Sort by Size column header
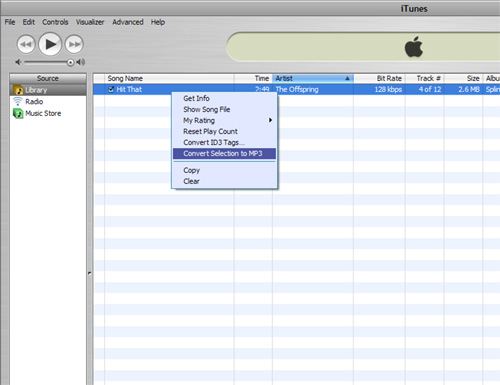The height and width of the screenshot is (385, 500). click(x=463, y=78)
